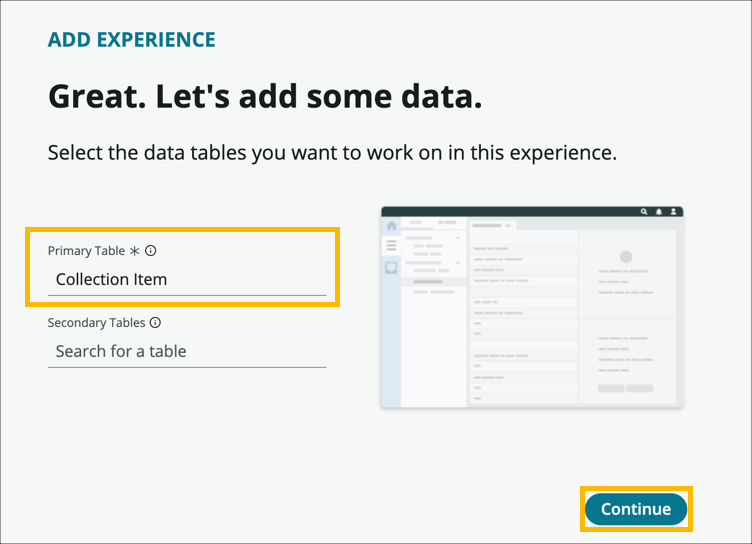This screenshot has width=752, height=544.
Task: Click the search magnifier icon in the preview
Action: click(x=645, y=212)
